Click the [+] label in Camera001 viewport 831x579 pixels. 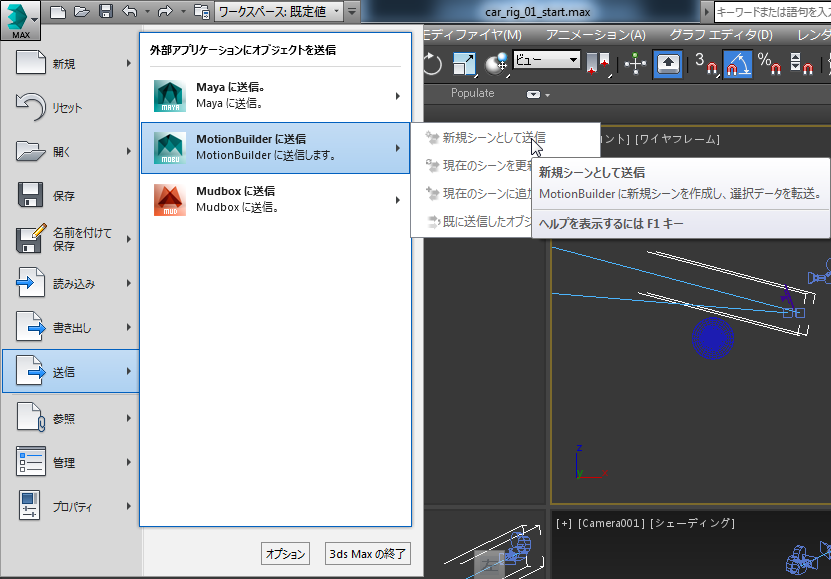pyautogui.click(x=564, y=523)
